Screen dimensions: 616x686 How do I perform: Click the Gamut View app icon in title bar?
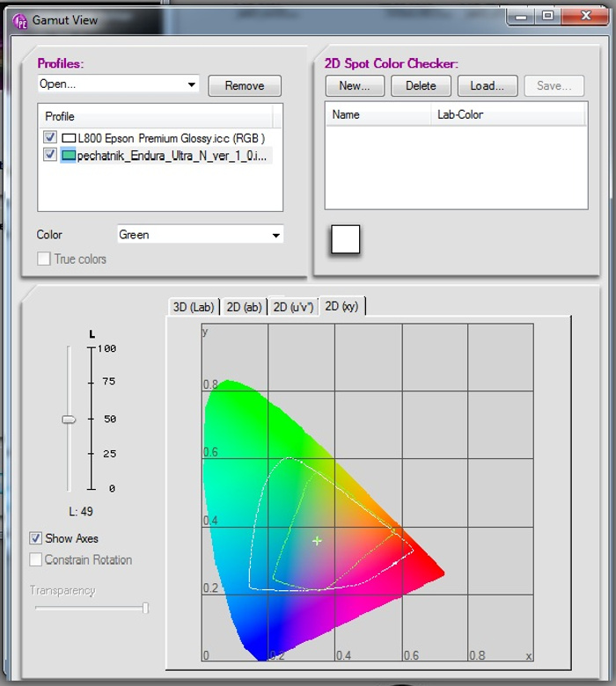tap(19, 18)
